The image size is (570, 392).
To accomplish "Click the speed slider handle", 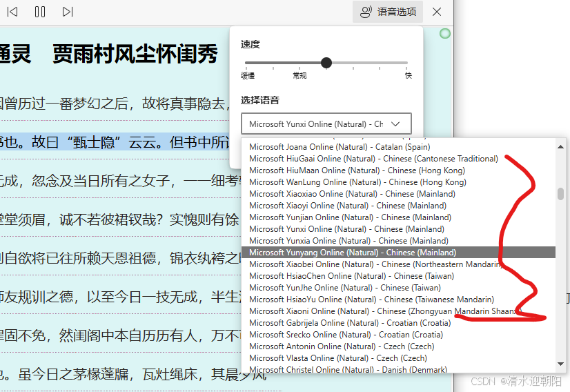I will coord(326,63).
